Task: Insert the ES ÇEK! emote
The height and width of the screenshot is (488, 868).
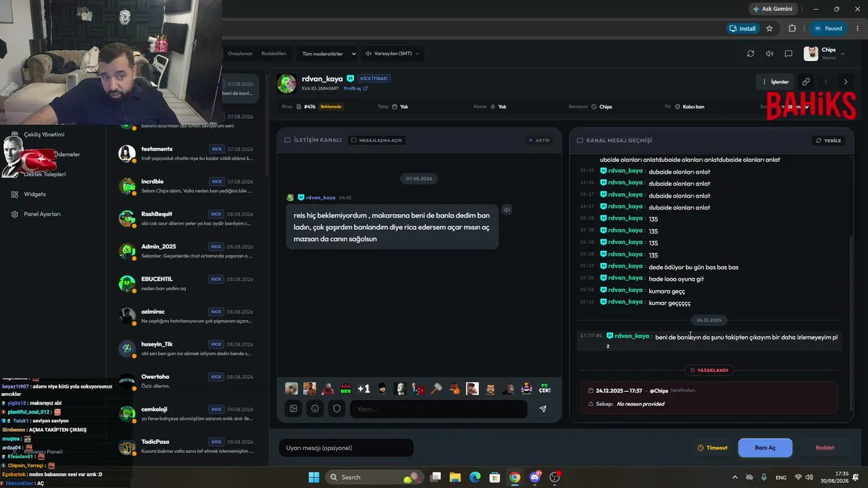Action: (x=545, y=389)
